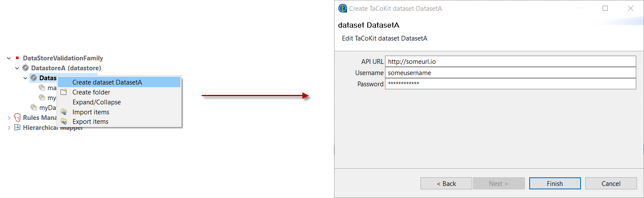Screen dimensions: 644x198
Task: Choose Create dataset DatasetA menu entry
Action: coord(107,82)
